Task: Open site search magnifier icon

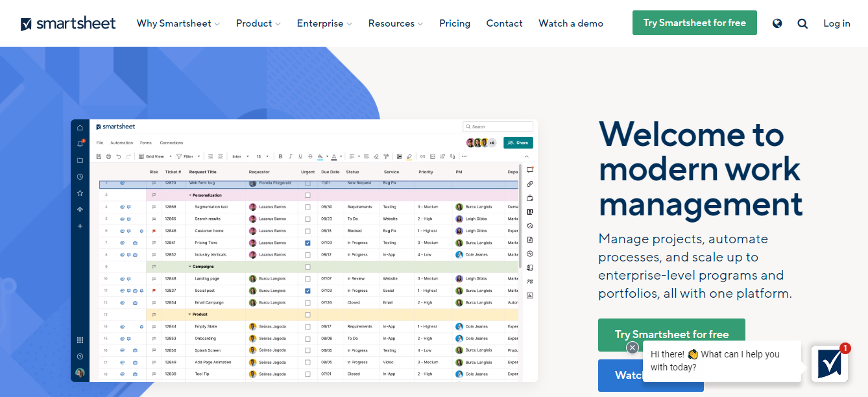Action: tap(802, 23)
